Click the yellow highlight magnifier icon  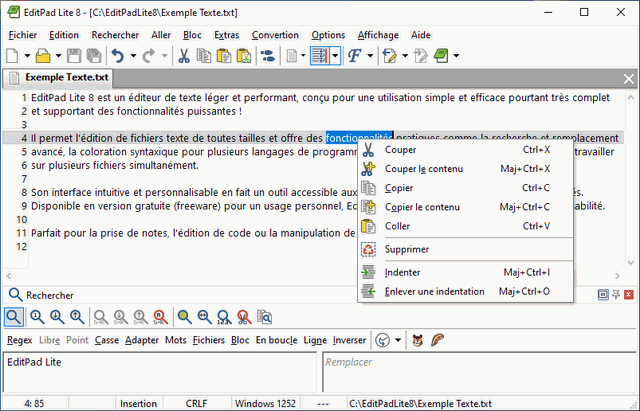(184, 317)
